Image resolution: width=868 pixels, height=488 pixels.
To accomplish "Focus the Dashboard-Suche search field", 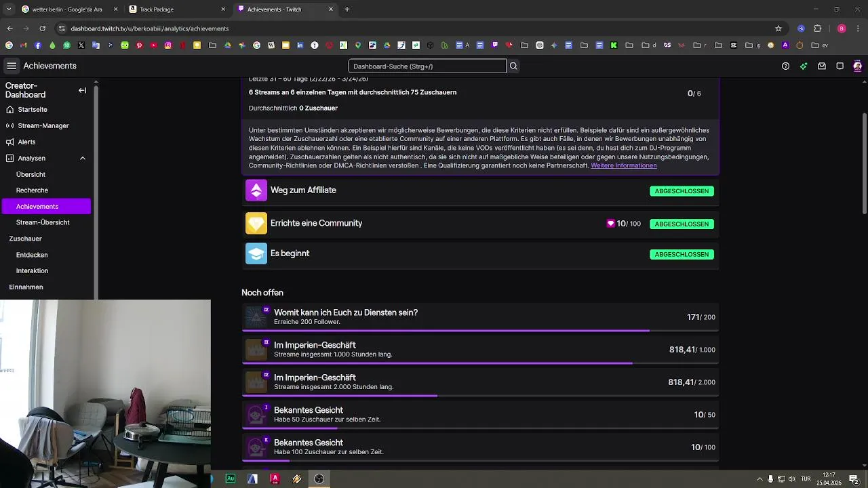I will tap(427, 66).
